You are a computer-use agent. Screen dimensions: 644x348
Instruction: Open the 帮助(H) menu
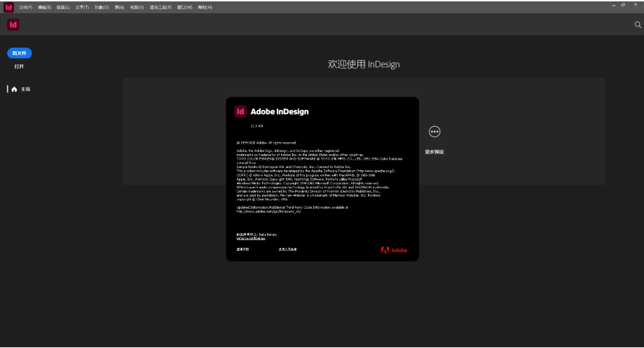click(205, 8)
